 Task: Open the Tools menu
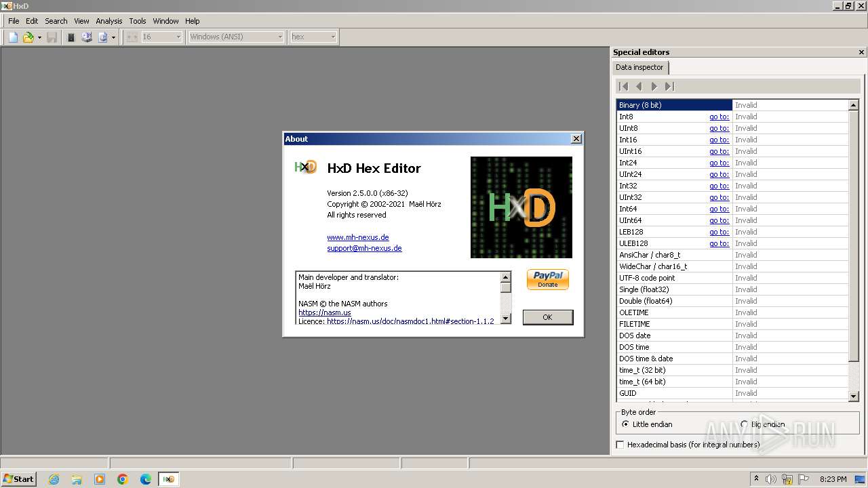tap(138, 21)
